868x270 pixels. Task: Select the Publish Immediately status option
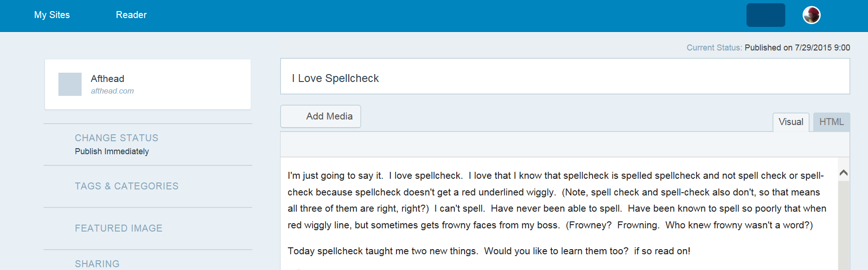(112, 151)
